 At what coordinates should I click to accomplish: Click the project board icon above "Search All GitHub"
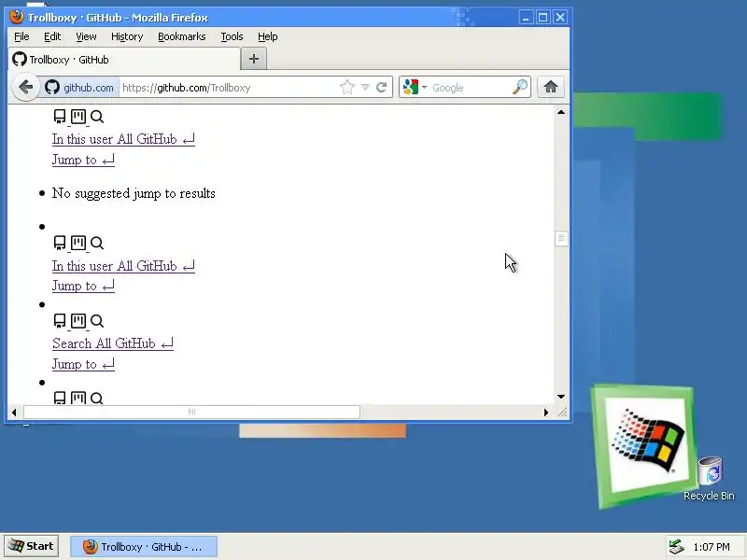(x=78, y=321)
